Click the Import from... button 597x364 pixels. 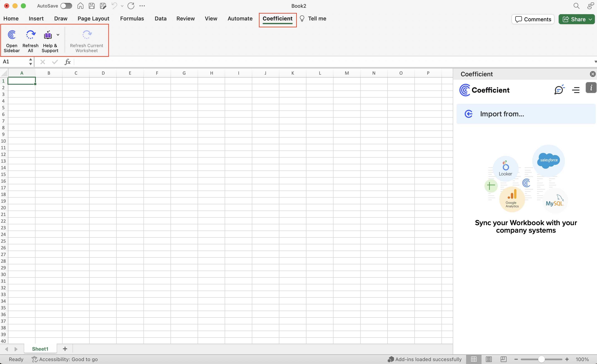coord(526,114)
